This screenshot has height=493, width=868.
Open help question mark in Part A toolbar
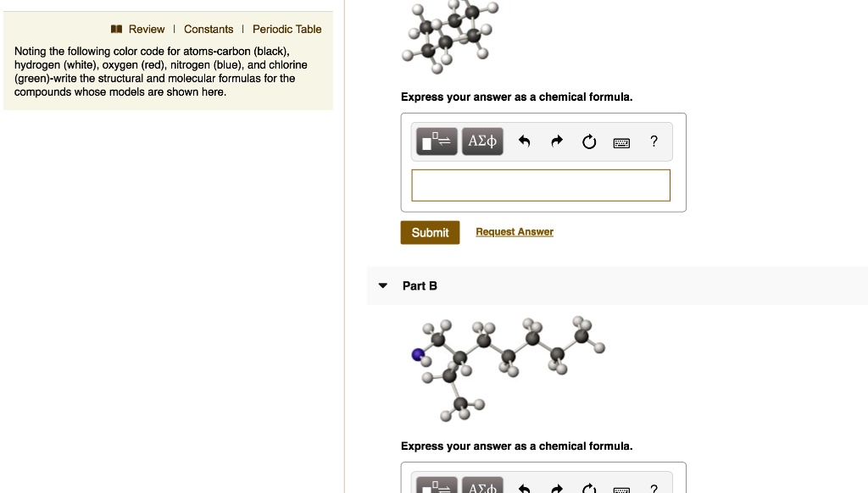click(x=654, y=141)
